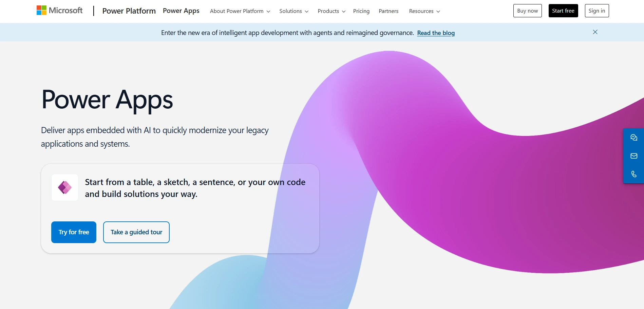Click the Buy now button
The width and height of the screenshot is (644, 309).
[527, 11]
